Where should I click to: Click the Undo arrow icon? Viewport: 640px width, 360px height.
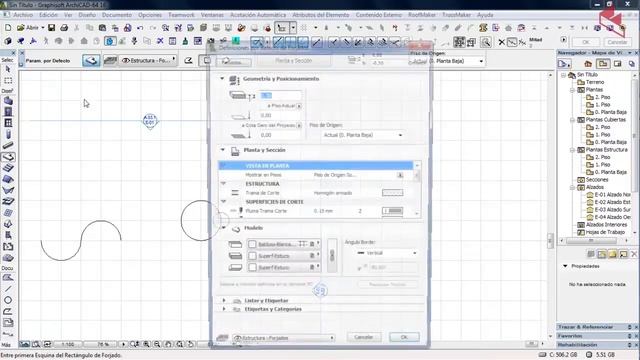(140, 28)
